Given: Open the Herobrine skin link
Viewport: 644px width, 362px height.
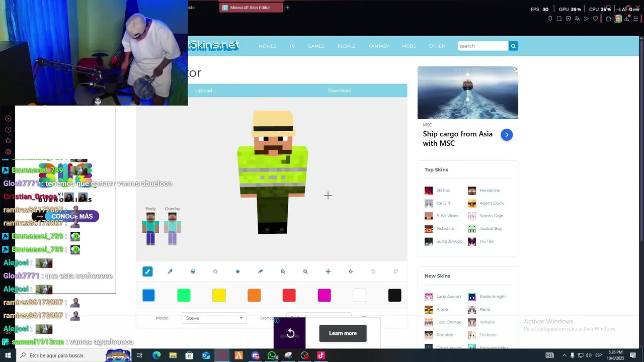Looking at the screenshot, I should point(490,191).
